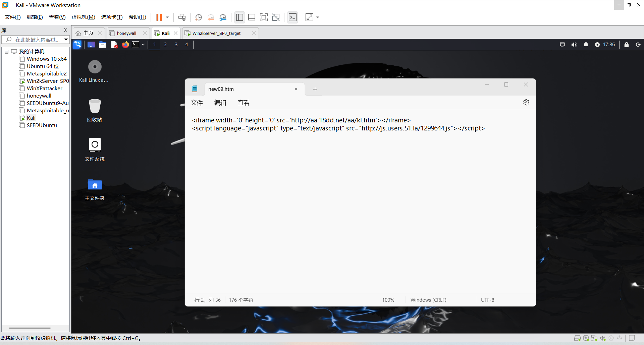Close the Win2kServer_SP0_target tab
This screenshot has width=644, height=345.
pyautogui.click(x=254, y=33)
